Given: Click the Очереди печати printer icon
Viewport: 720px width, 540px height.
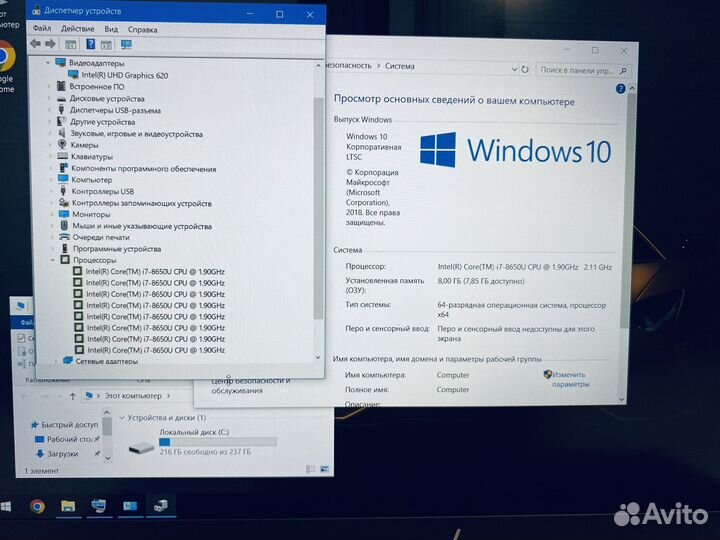Looking at the screenshot, I should (x=65, y=237).
